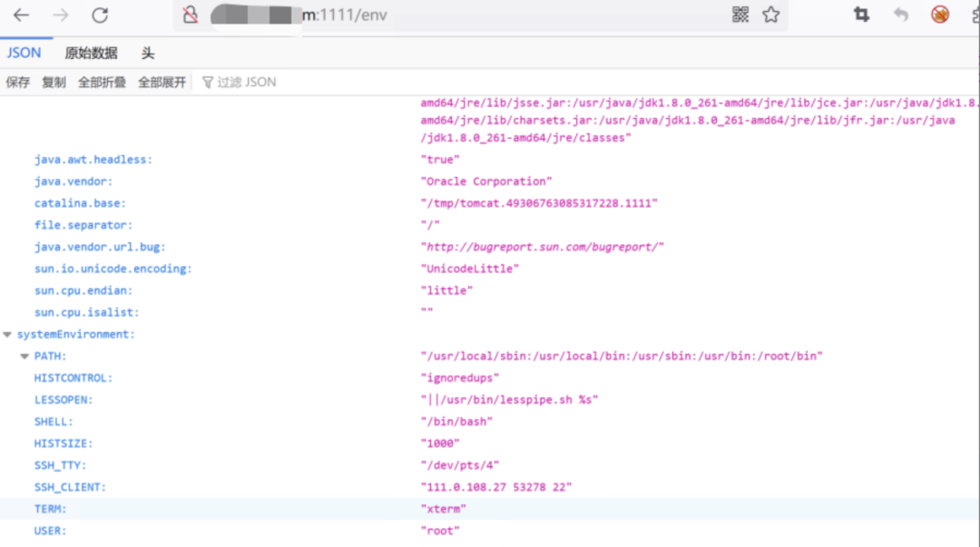Select the java.vendor key
This screenshot has height=547, width=980.
[73, 181]
